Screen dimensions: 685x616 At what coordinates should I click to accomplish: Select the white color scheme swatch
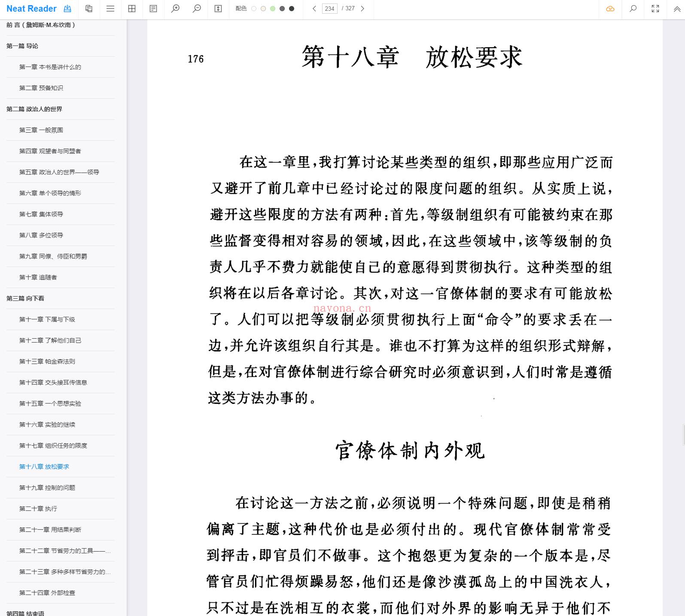pos(254,9)
